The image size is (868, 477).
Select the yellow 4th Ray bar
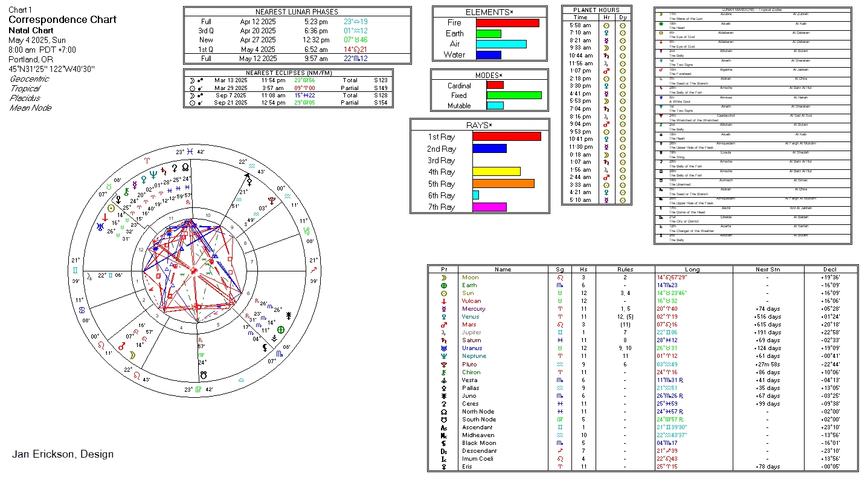497,172
